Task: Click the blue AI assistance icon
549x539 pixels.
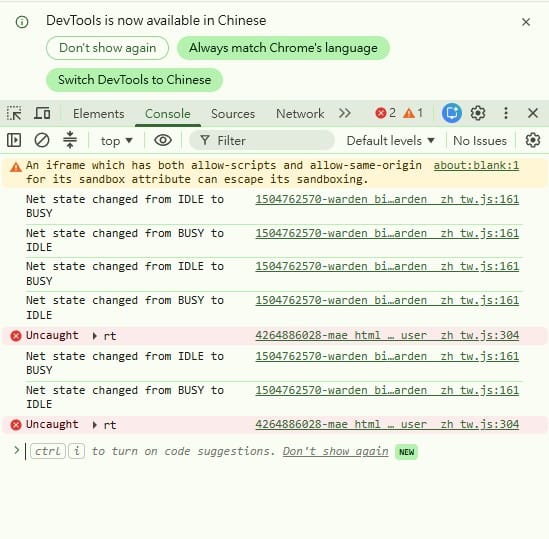Action: tap(452, 113)
